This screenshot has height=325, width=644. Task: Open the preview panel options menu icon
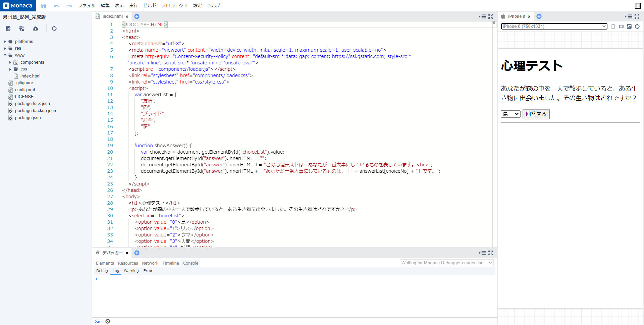629,16
